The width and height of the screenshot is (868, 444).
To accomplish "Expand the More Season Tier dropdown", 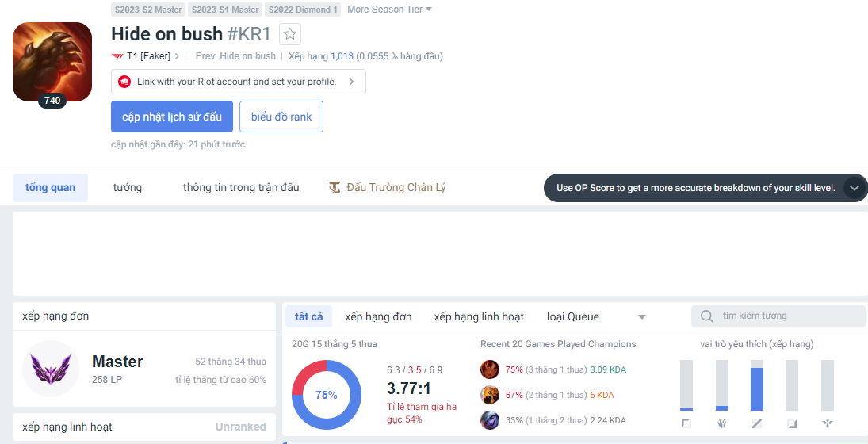I will [390, 10].
